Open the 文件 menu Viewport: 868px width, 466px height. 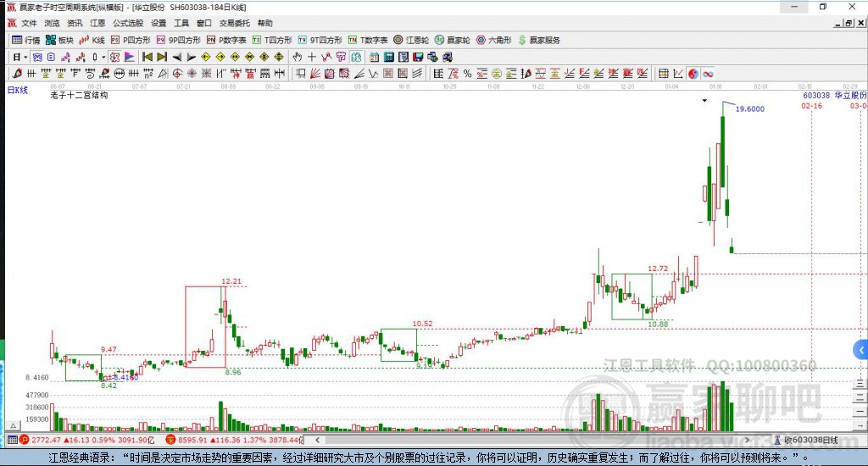[30, 23]
